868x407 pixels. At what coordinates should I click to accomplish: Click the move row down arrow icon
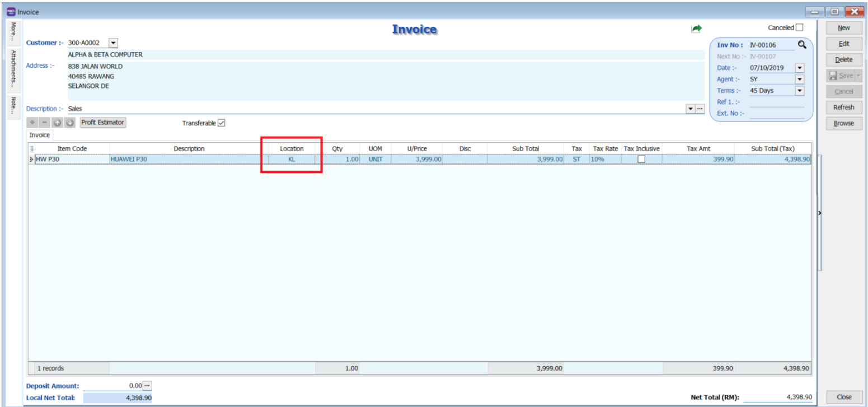(x=69, y=123)
